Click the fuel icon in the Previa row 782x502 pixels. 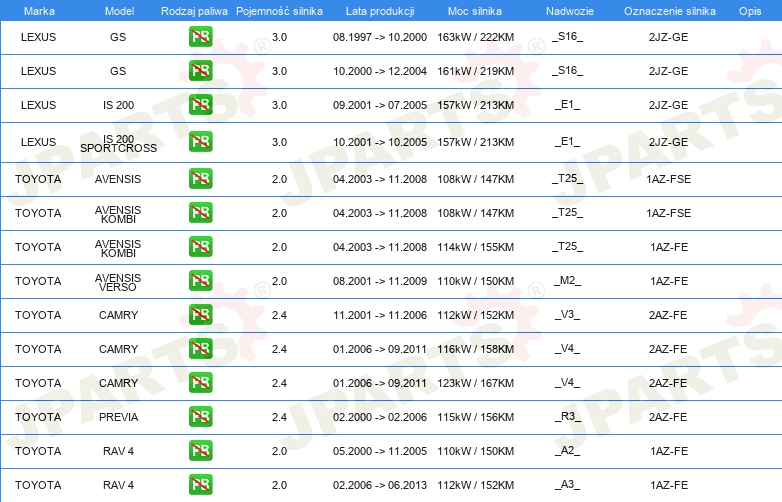tap(200, 417)
